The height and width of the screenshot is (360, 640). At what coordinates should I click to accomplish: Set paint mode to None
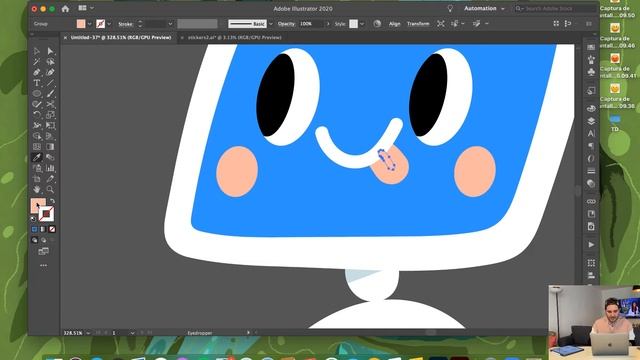click(52, 229)
